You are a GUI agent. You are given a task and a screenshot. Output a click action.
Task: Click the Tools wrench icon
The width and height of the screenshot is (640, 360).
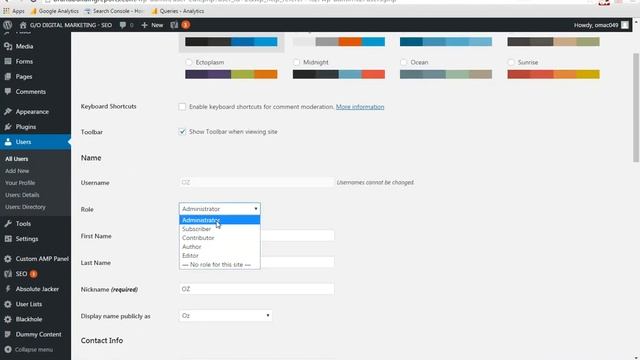[x=8, y=223]
